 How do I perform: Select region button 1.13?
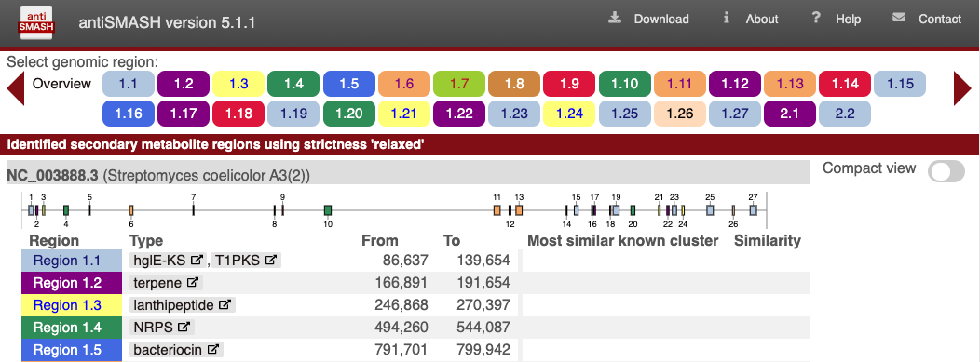coord(790,84)
